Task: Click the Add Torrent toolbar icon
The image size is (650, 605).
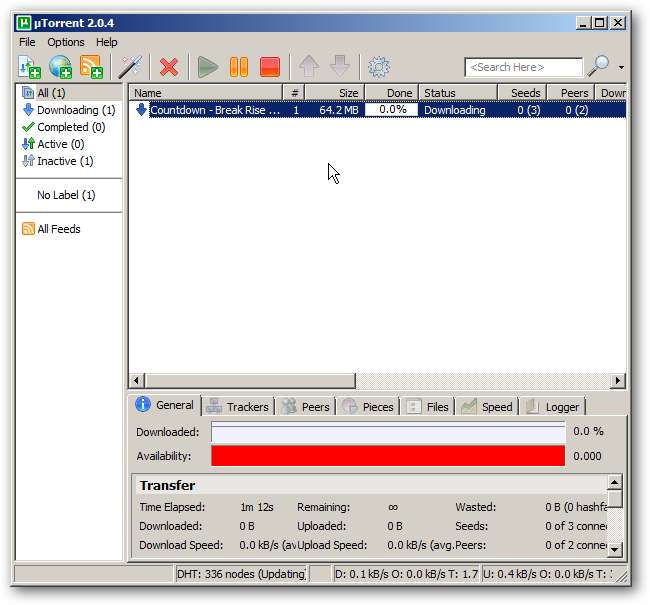Action: tap(29, 67)
